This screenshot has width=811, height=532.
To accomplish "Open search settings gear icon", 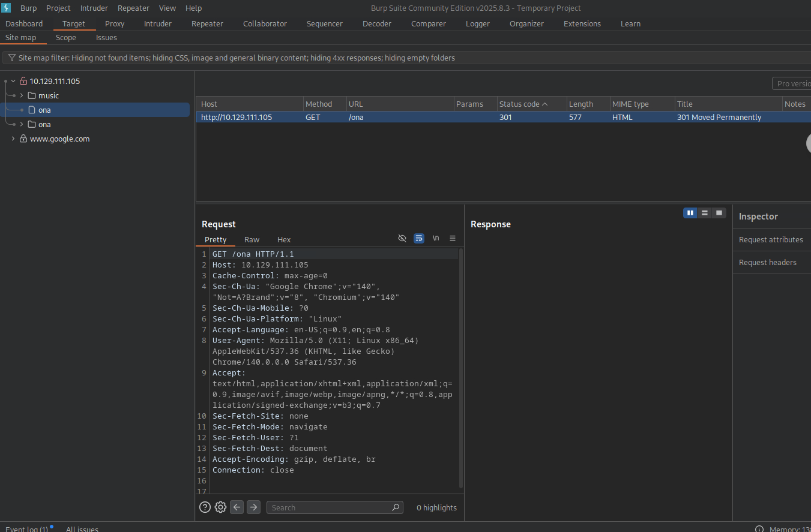I will pos(220,507).
